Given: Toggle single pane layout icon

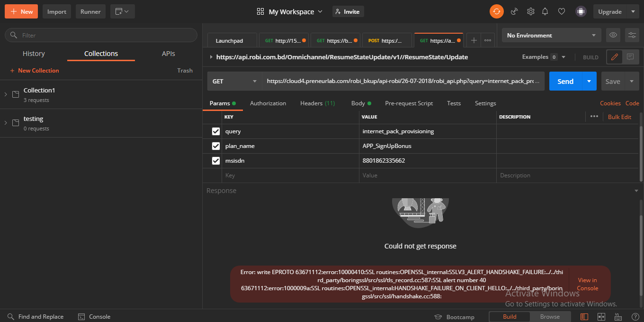Looking at the screenshot, I should [x=584, y=317].
